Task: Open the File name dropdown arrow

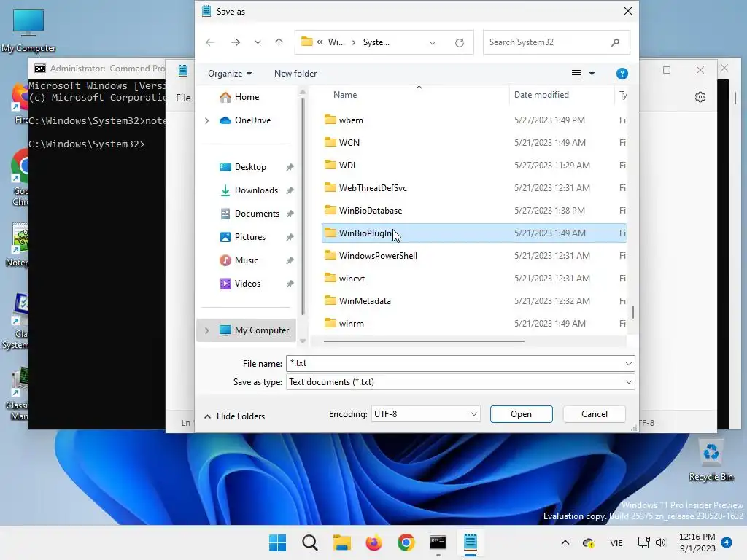Action: pos(628,363)
